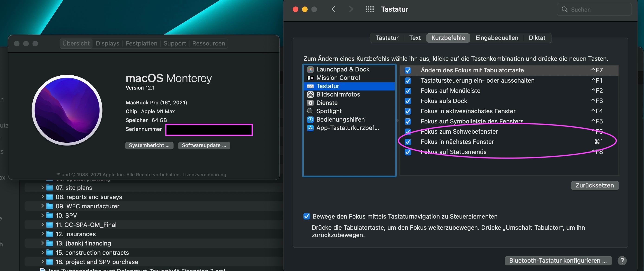Open the Dienste gear icon category
Viewport: 644px width, 271px height.
310,103
